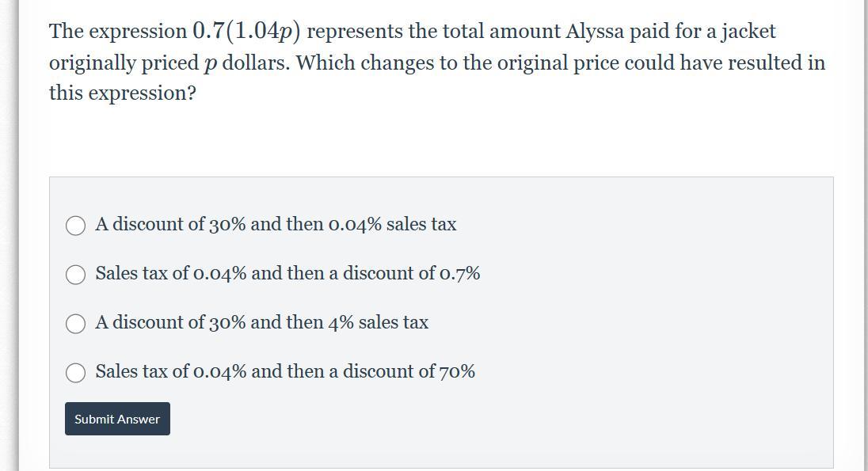Click the italic variable p before "dollars"

click(x=209, y=63)
